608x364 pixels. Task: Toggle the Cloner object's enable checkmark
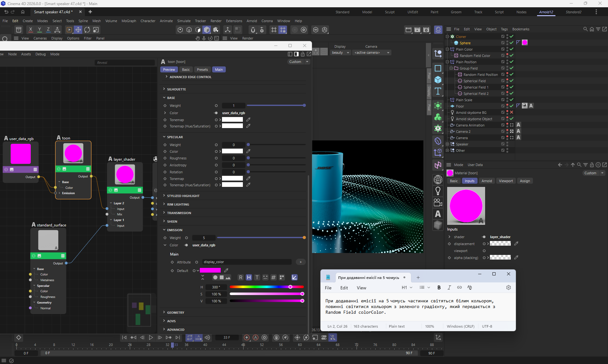(x=511, y=36)
